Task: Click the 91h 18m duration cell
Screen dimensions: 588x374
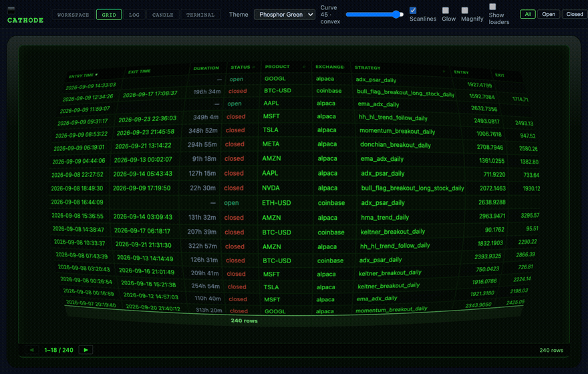Action: 204,159
